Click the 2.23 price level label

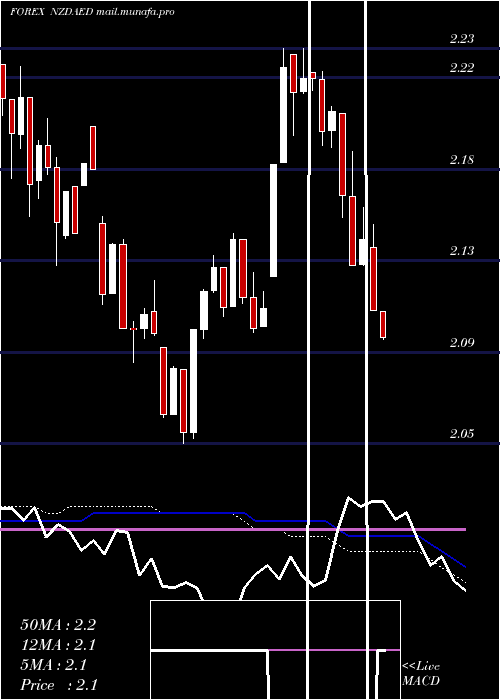coord(462,38)
